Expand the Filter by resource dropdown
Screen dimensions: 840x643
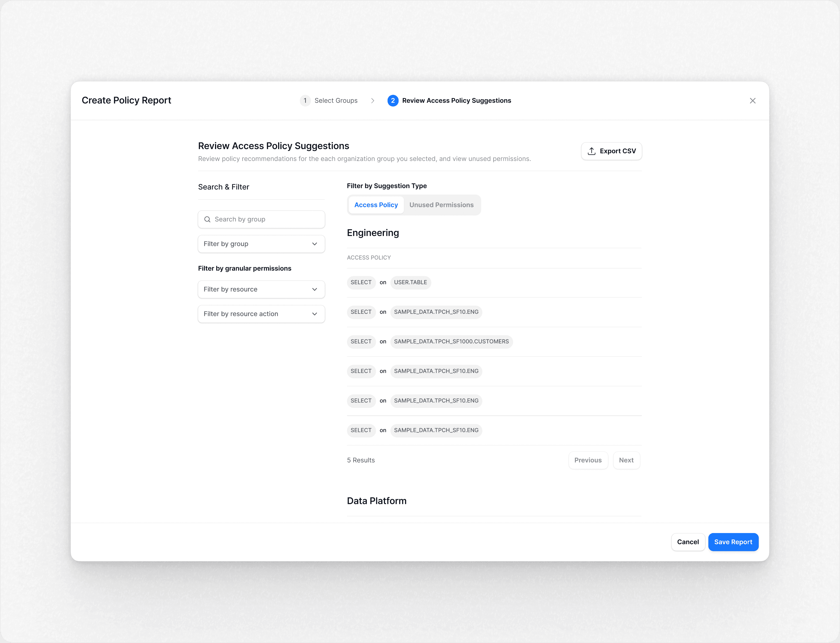pyautogui.click(x=261, y=289)
